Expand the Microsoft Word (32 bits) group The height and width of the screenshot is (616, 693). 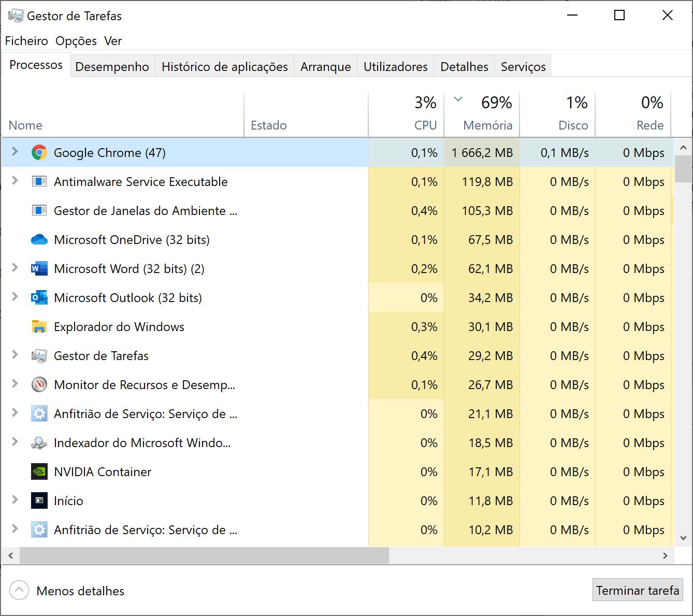click(x=15, y=268)
